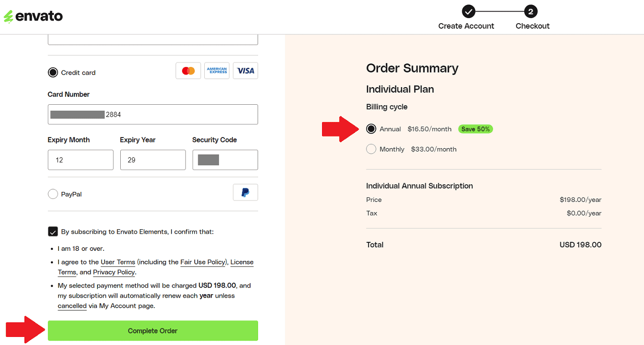This screenshot has height=345, width=644.
Task: Open the User Terms link
Action: (x=118, y=262)
